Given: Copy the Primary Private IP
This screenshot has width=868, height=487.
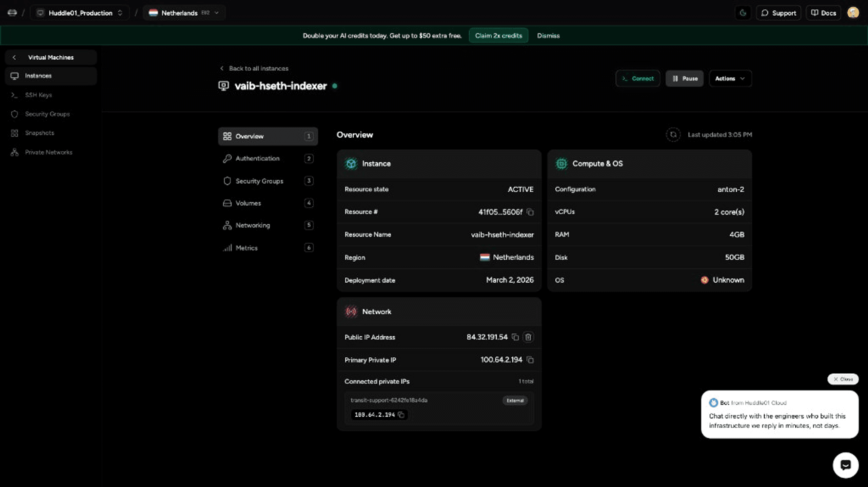Looking at the screenshot, I should (x=530, y=360).
